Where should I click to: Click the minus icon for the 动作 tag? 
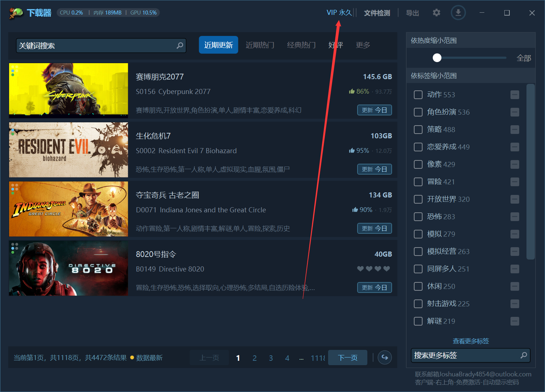(x=515, y=95)
